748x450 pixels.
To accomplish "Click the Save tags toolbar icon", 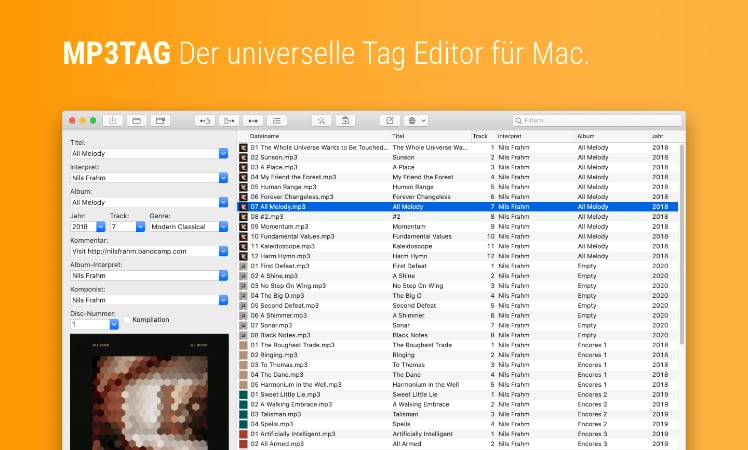I will (x=113, y=121).
